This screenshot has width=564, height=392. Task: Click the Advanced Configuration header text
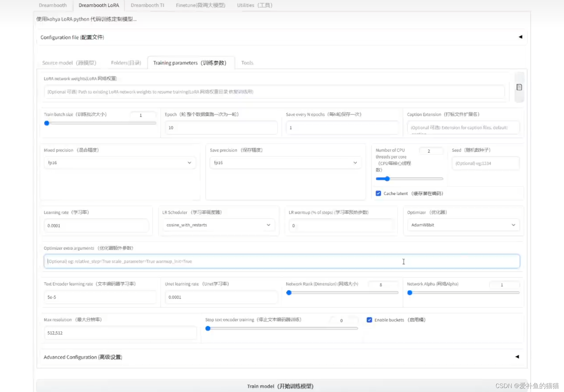[83, 357]
